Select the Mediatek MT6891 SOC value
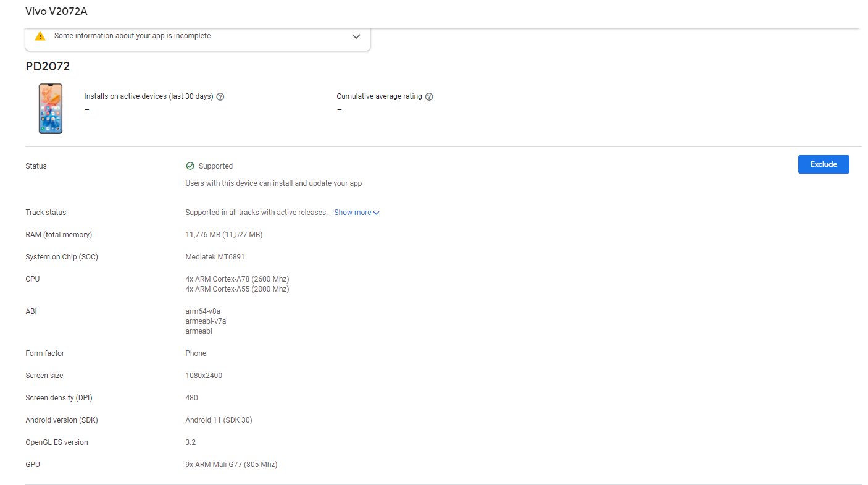868x485 pixels. coord(215,257)
